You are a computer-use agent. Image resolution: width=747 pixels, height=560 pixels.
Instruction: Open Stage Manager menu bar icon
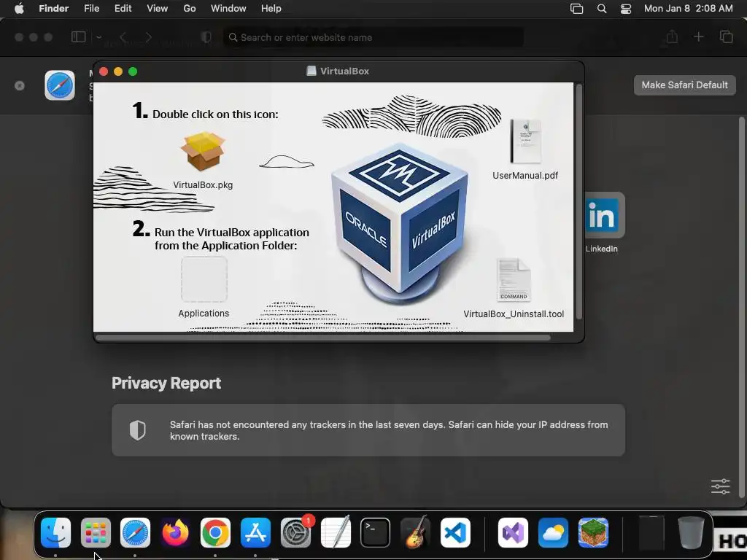tap(576, 9)
